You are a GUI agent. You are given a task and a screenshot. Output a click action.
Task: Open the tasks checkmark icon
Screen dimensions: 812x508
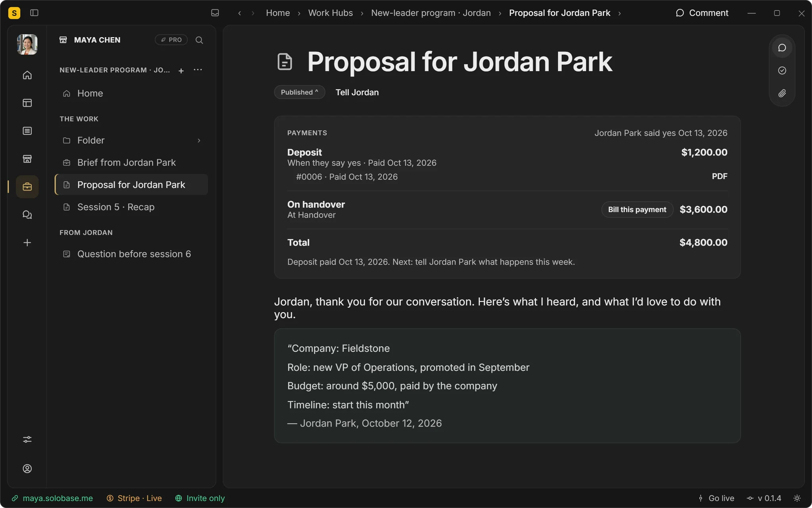(782, 70)
